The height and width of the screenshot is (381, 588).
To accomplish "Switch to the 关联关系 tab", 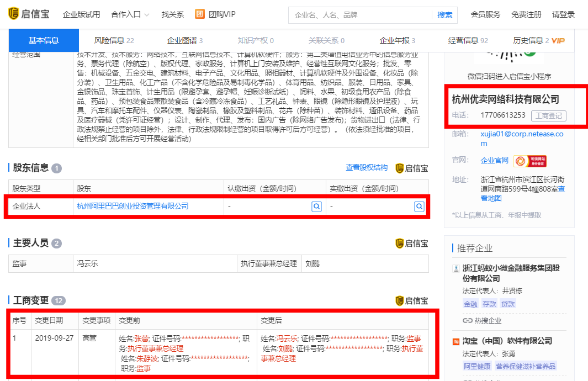I will (x=326, y=40).
